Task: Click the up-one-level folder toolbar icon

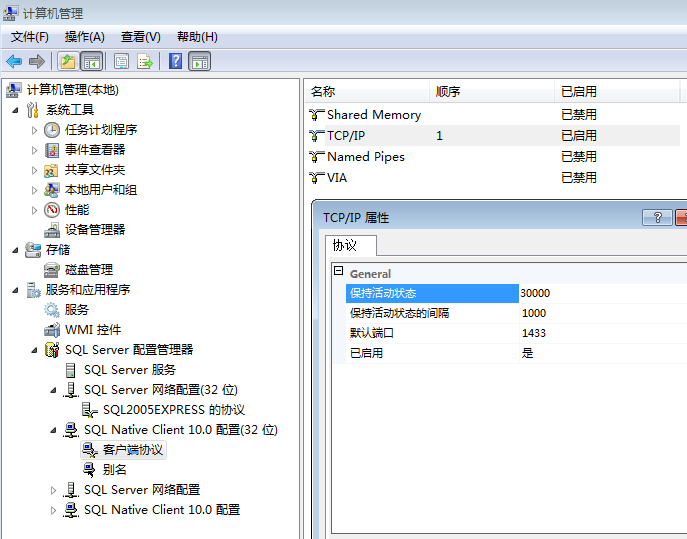Action: [68, 61]
